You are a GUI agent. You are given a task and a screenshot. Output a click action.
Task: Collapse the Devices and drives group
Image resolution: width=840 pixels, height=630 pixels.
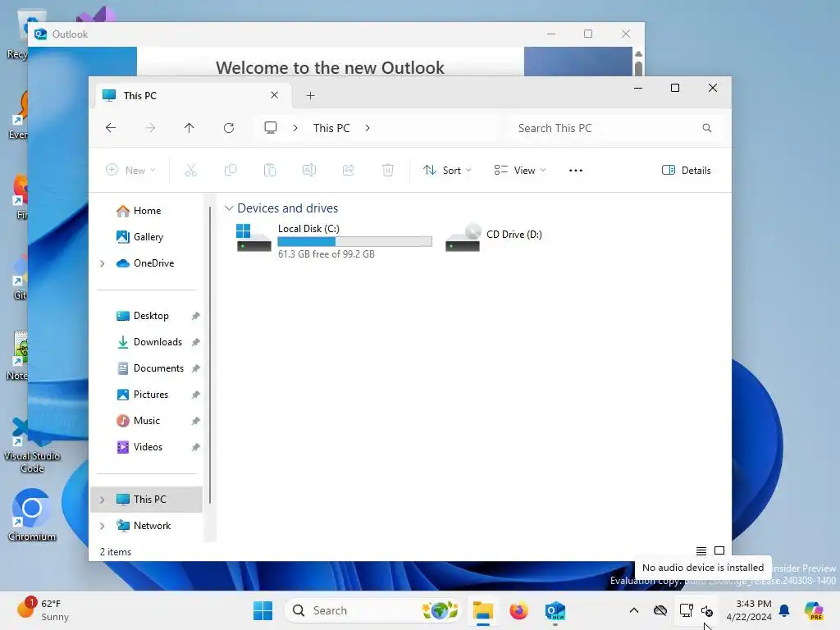pyautogui.click(x=229, y=208)
